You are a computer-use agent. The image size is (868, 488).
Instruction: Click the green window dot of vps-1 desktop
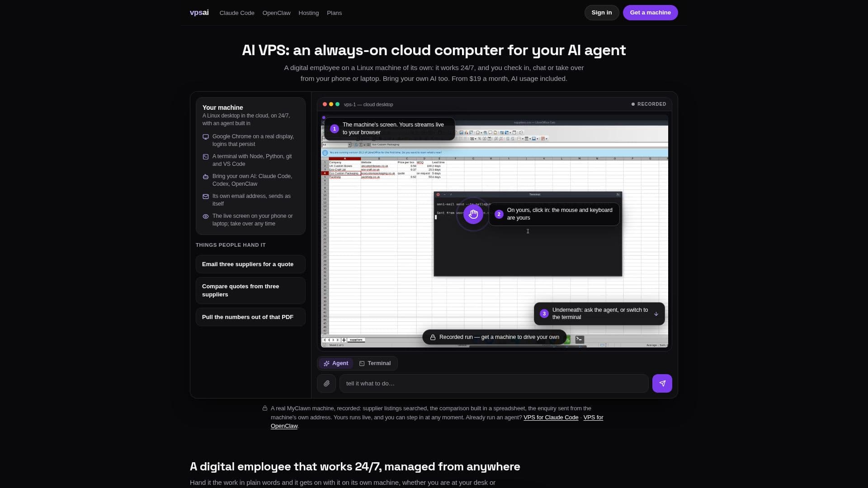point(337,104)
